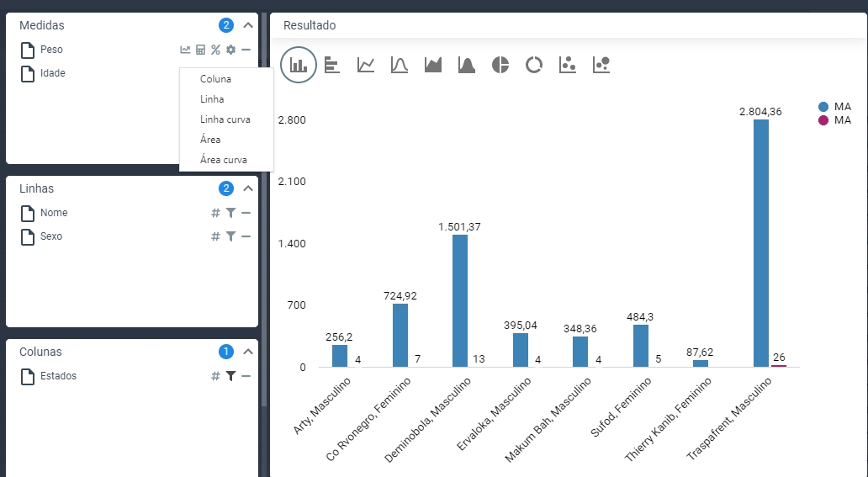Switch to the line chart type
The height and width of the screenshot is (477, 868).
[366, 65]
